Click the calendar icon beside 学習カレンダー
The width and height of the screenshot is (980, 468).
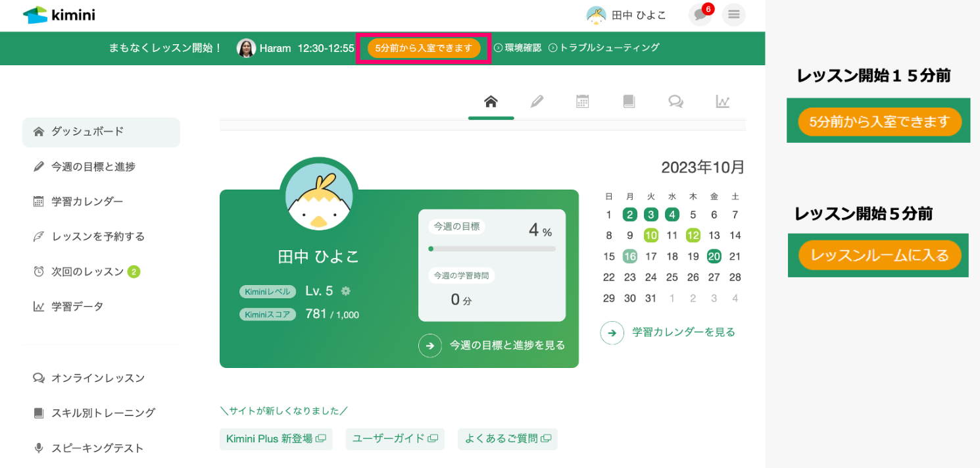(x=39, y=201)
